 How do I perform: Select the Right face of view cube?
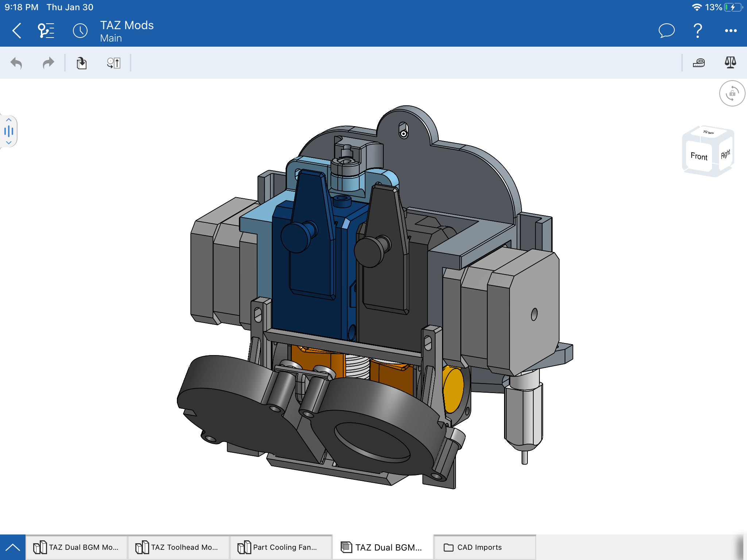click(x=725, y=154)
